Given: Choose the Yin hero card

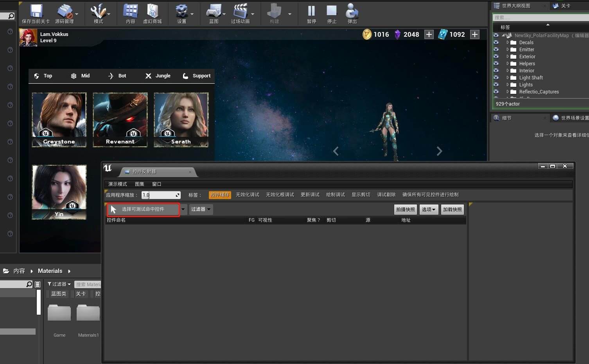Looking at the screenshot, I should (59, 192).
